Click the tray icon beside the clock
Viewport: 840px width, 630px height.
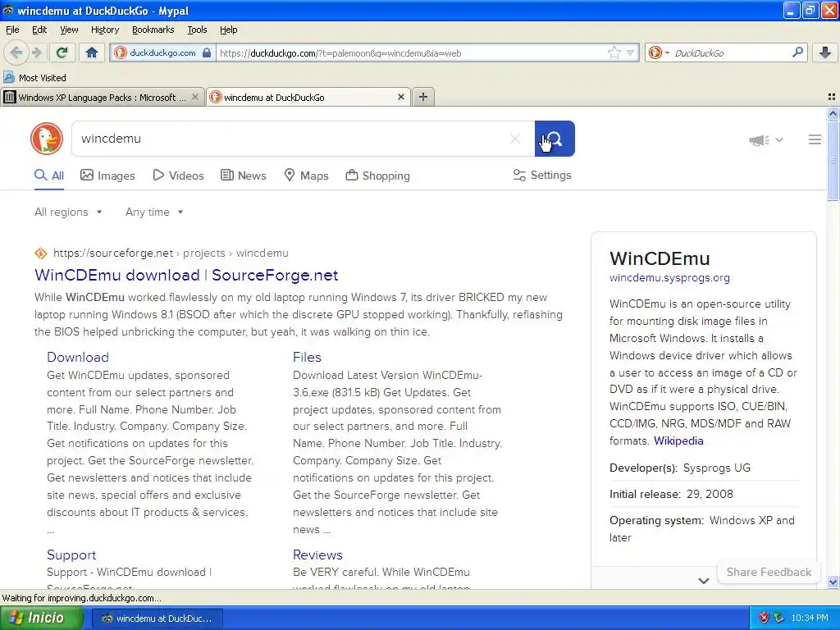[x=779, y=618]
